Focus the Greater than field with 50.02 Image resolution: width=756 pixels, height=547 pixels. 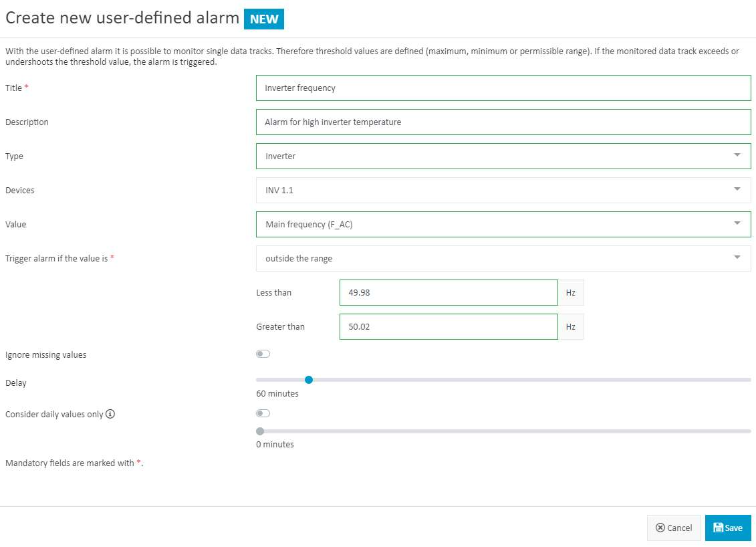click(449, 326)
